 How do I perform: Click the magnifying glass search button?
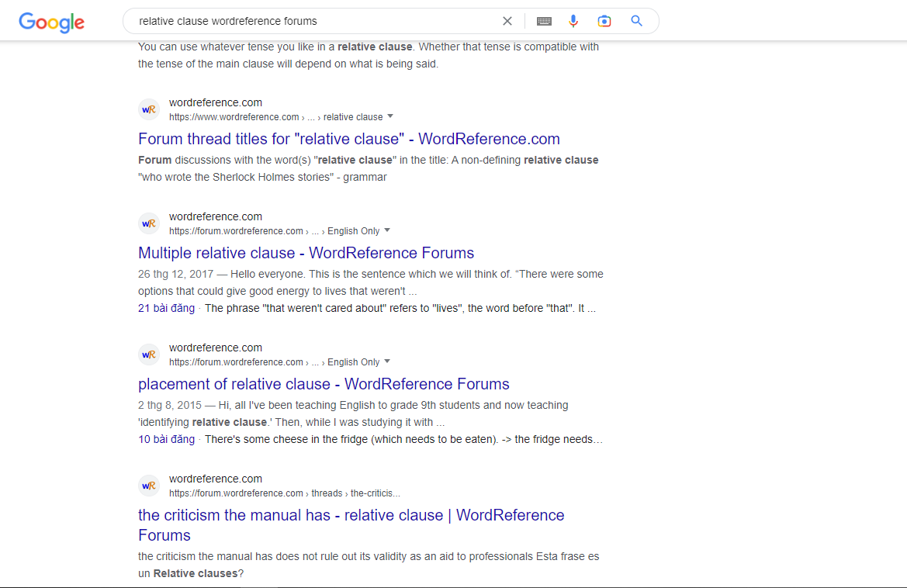[x=637, y=22]
